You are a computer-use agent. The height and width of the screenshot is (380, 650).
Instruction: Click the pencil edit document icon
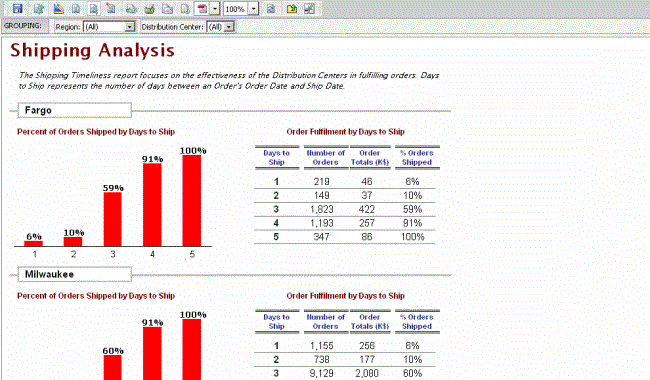pos(111,8)
